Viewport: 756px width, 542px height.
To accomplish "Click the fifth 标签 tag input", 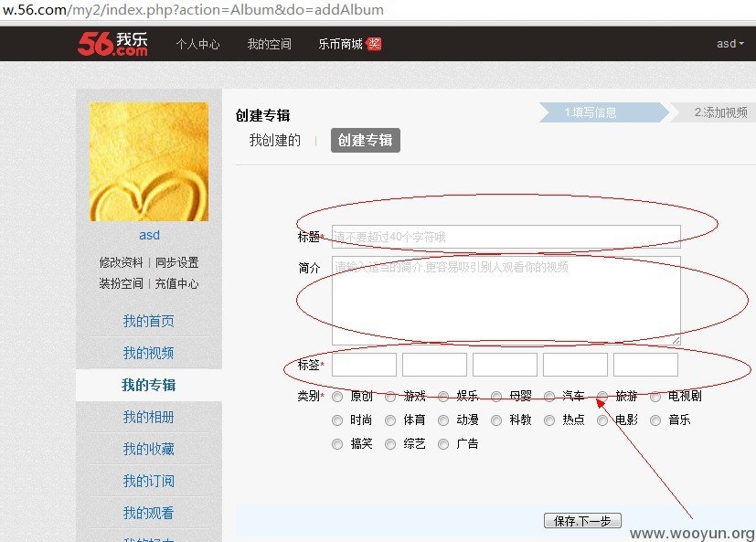I will point(645,365).
